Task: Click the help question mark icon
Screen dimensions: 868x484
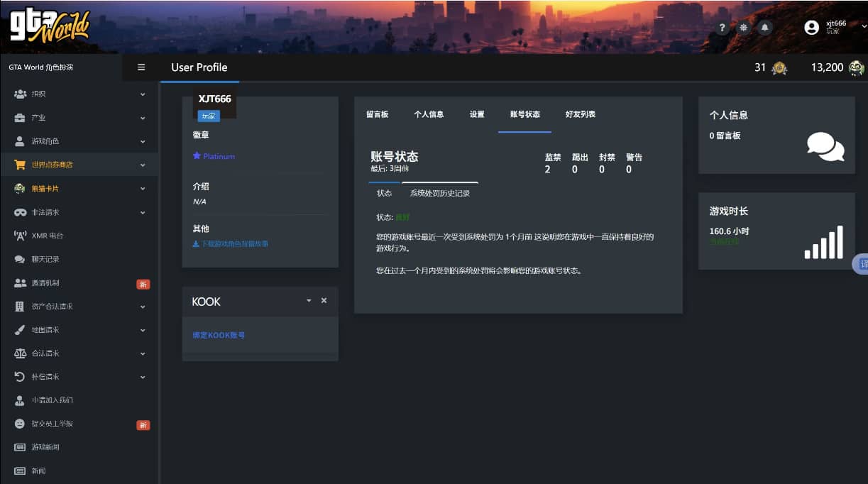Action: coord(723,28)
